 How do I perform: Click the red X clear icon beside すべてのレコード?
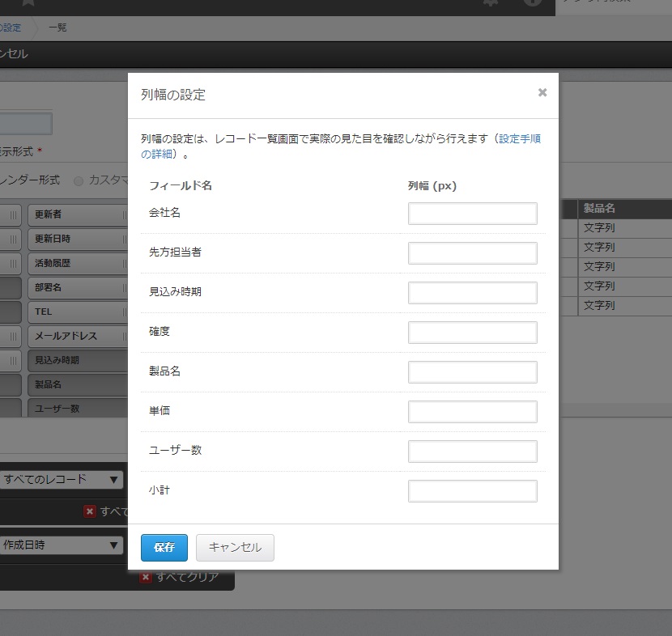click(x=90, y=511)
